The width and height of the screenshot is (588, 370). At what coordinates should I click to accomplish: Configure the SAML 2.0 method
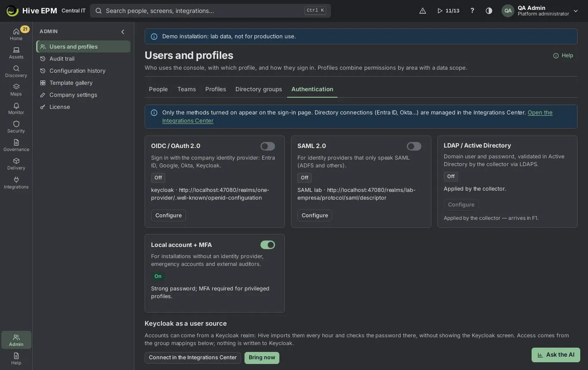[x=315, y=216]
